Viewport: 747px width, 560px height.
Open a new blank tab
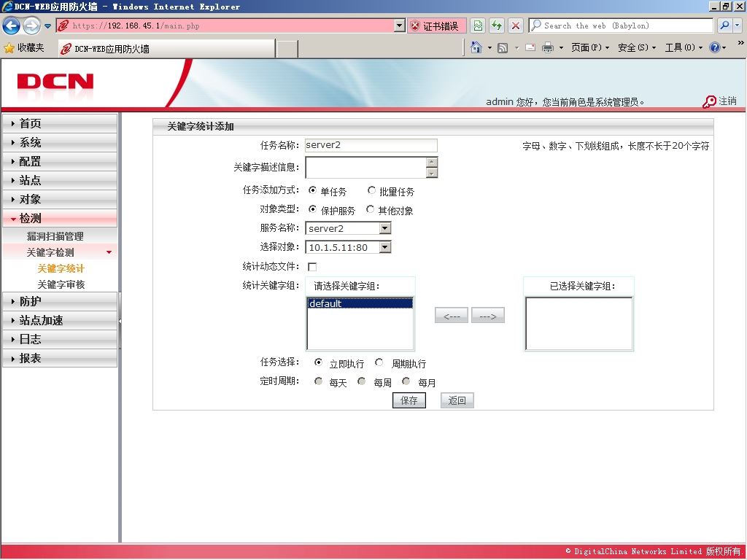click(287, 49)
